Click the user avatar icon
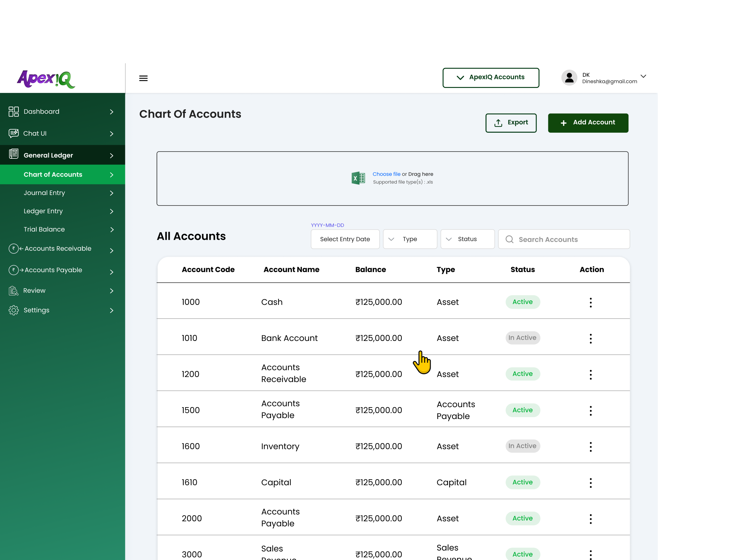The width and height of the screenshot is (754, 560). tap(569, 78)
